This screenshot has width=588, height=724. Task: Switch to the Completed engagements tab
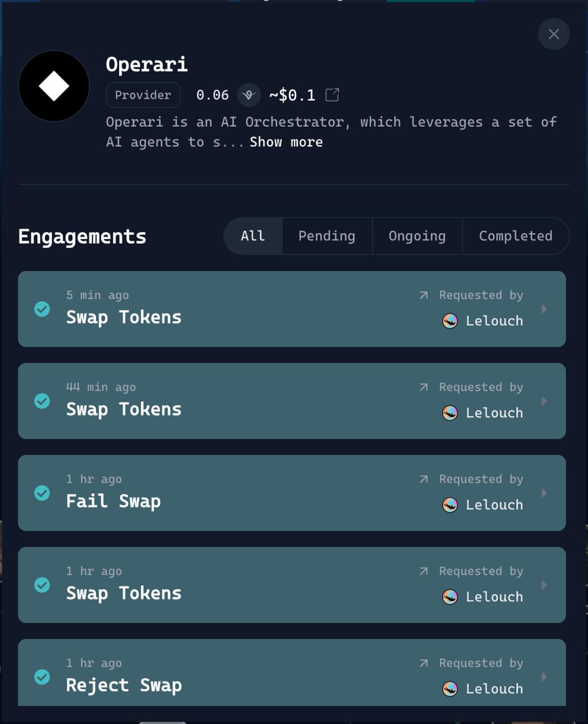point(516,236)
